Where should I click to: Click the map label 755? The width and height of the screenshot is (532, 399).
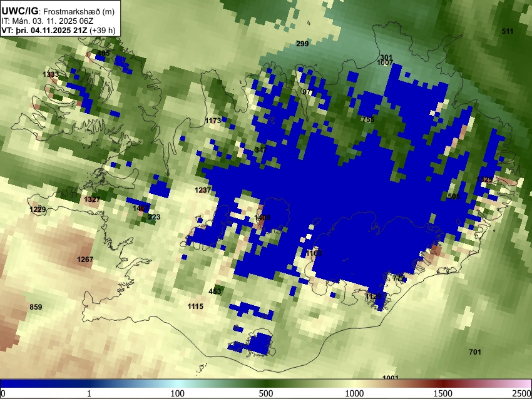(x=368, y=119)
